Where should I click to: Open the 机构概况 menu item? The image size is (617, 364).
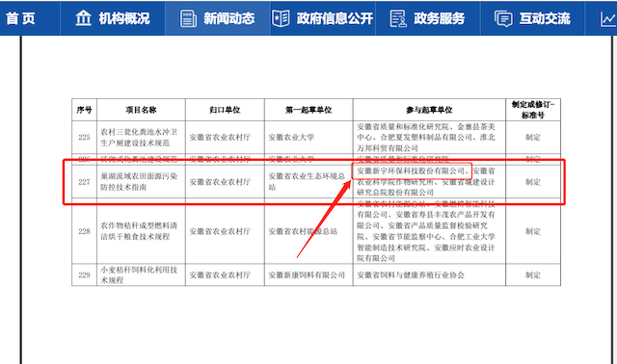click(x=113, y=18)
